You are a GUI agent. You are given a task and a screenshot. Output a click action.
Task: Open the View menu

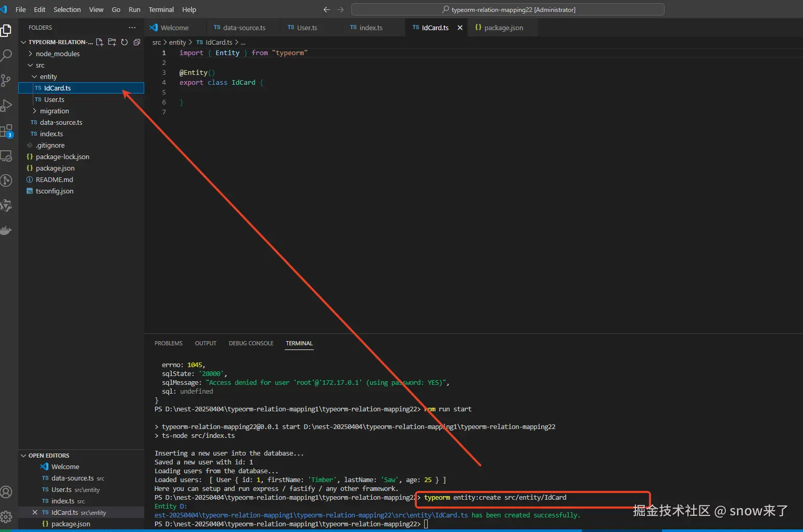(96, 9)
